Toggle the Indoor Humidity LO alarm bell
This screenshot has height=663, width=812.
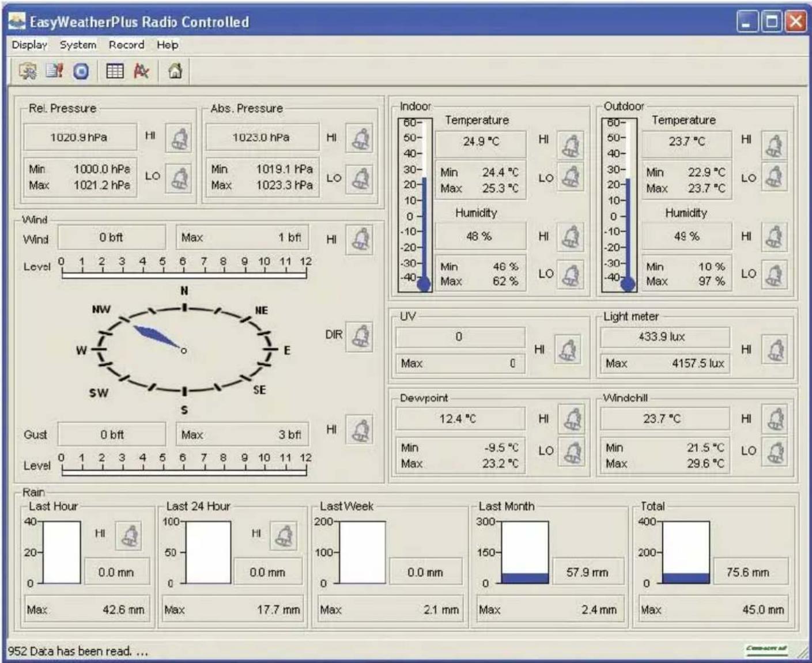571,274
